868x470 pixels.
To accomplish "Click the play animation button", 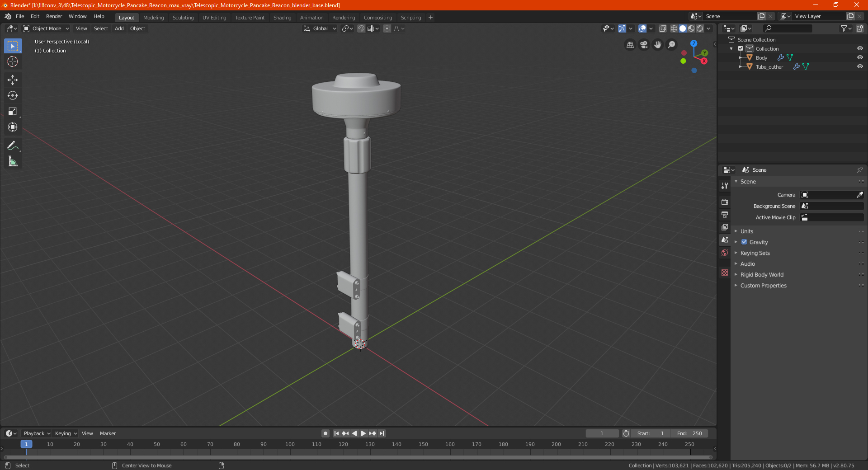I will 363,433.
